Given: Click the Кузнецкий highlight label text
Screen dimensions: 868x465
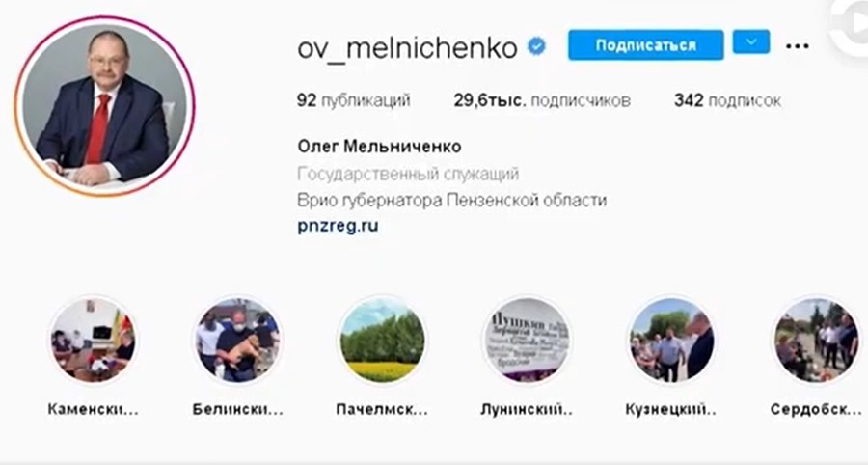Looking at the screenshot, I should 671,410.
